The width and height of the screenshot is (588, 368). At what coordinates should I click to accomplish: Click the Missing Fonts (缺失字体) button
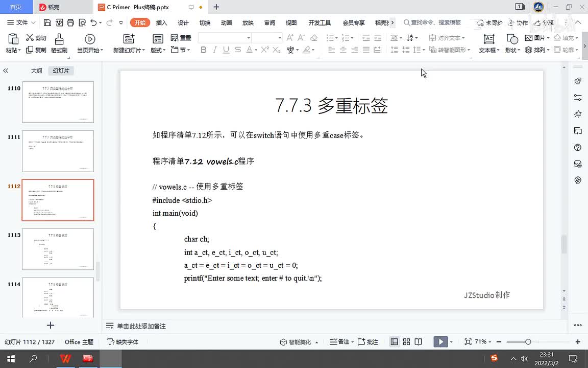[x=123, y=342]
